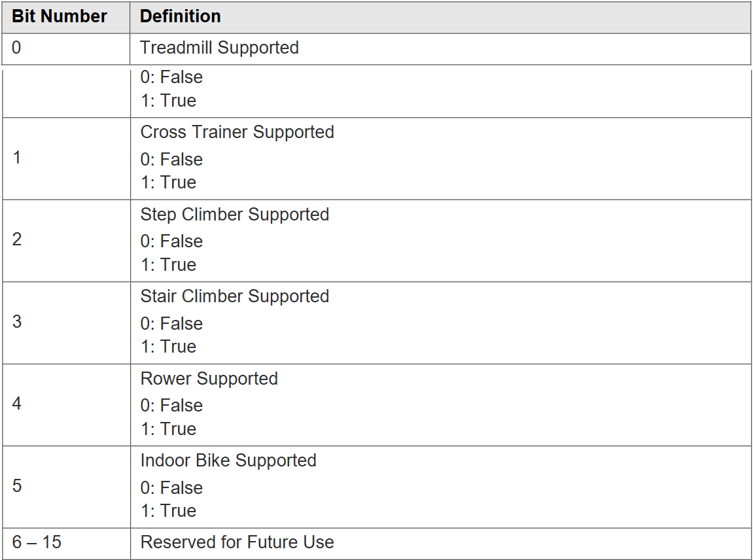Click the Cross Trainer Supported text
The width and height of the screenshot is (753, 560).
237,132
